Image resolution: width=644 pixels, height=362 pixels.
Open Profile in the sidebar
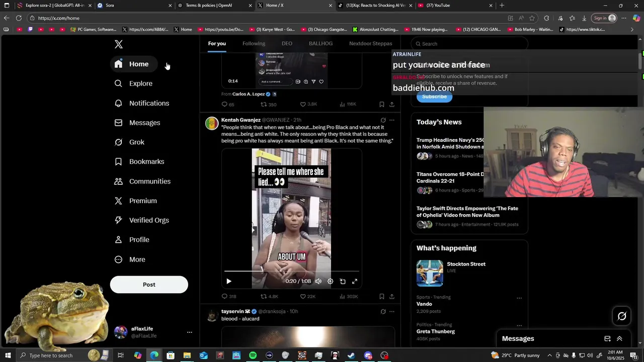(132, 240)
